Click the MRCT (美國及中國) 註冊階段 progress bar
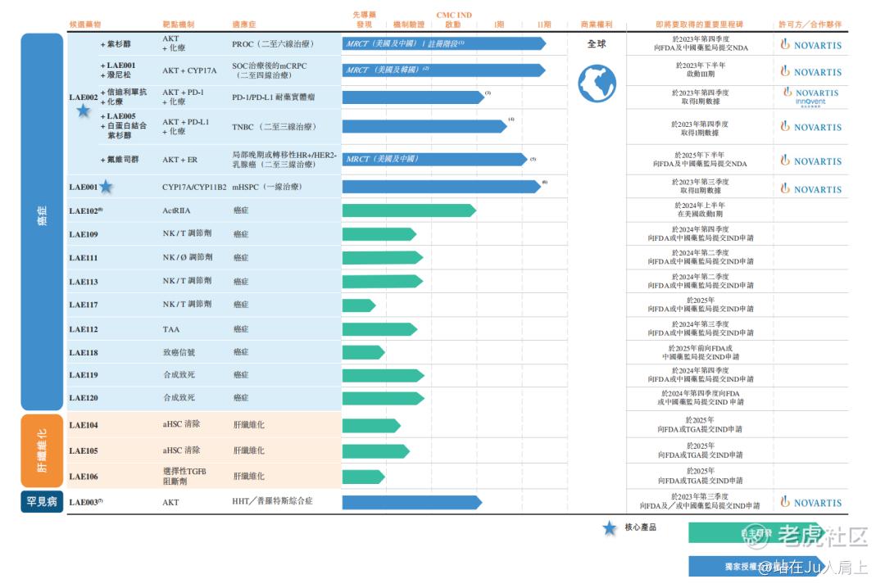The image size is (885, 588). tap(443, 43)
